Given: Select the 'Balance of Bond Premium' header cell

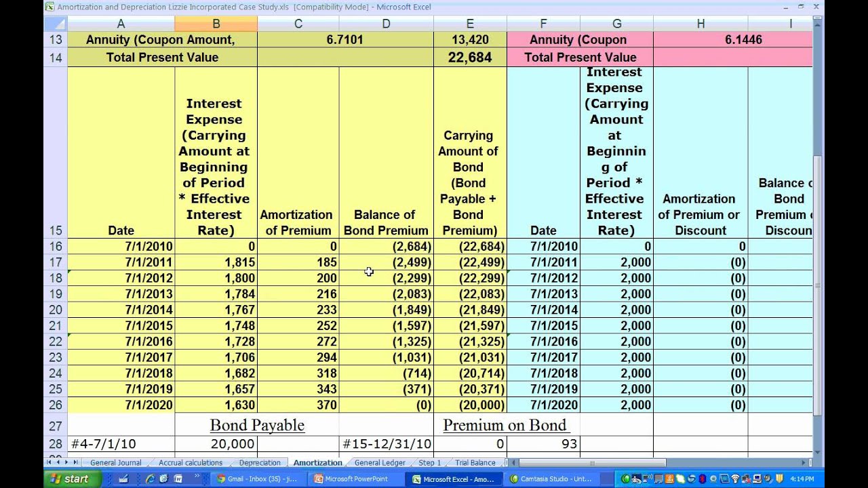Looking at the screenshot, I should pos(386,152).
